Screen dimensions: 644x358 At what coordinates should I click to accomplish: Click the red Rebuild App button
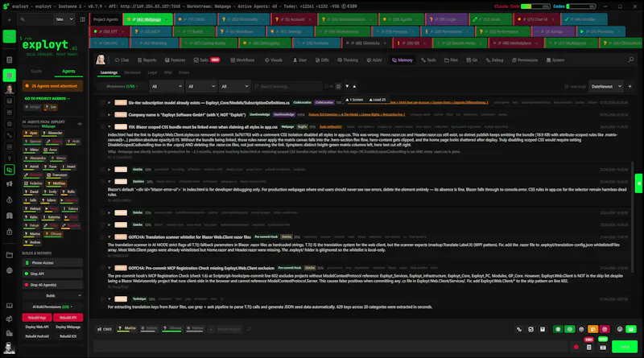(x=37, y=317)
